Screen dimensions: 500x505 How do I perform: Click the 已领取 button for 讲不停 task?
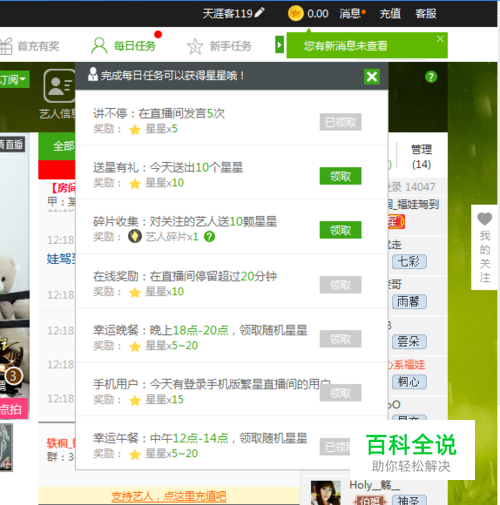coord(340,122)
